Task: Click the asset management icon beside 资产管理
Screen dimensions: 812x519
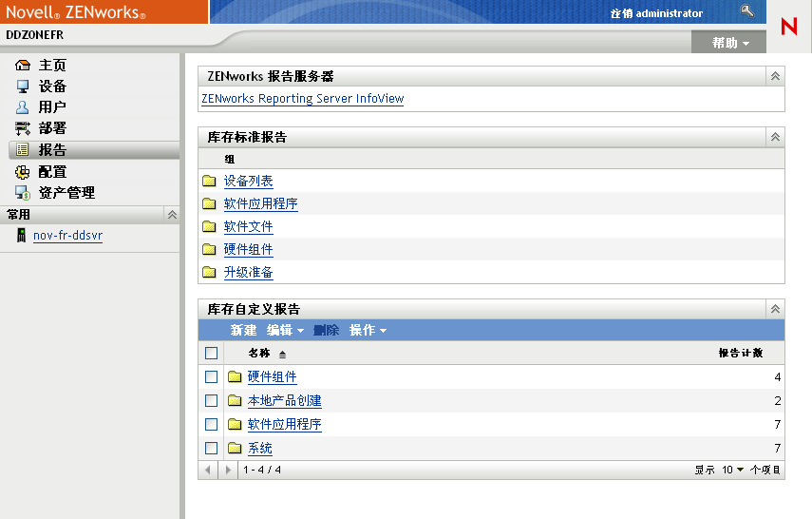Action: 23,193
